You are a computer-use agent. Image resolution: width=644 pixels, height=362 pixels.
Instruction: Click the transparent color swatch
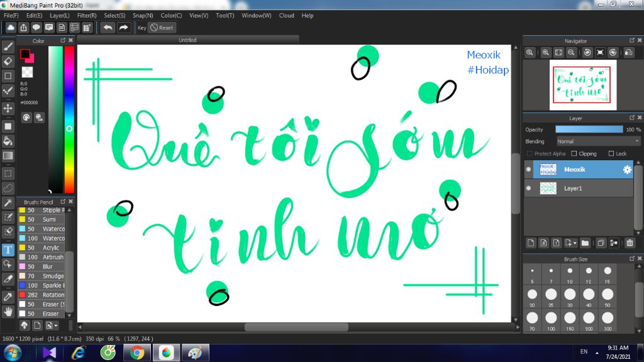tap(27, 72)
